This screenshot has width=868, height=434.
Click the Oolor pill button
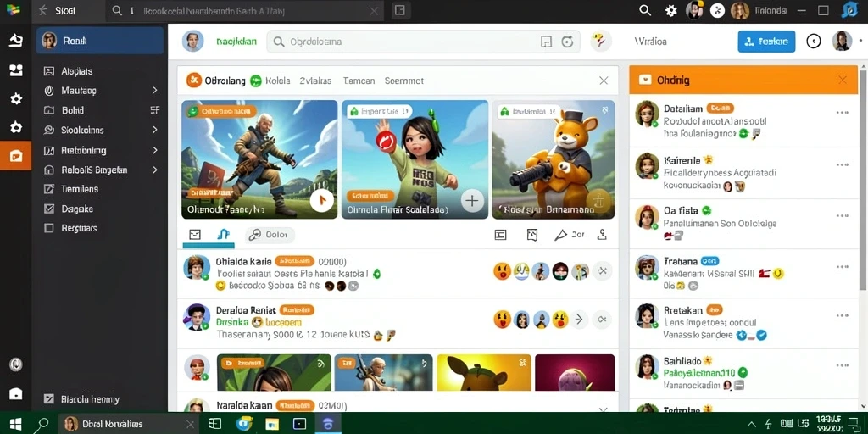coord(270,235)
